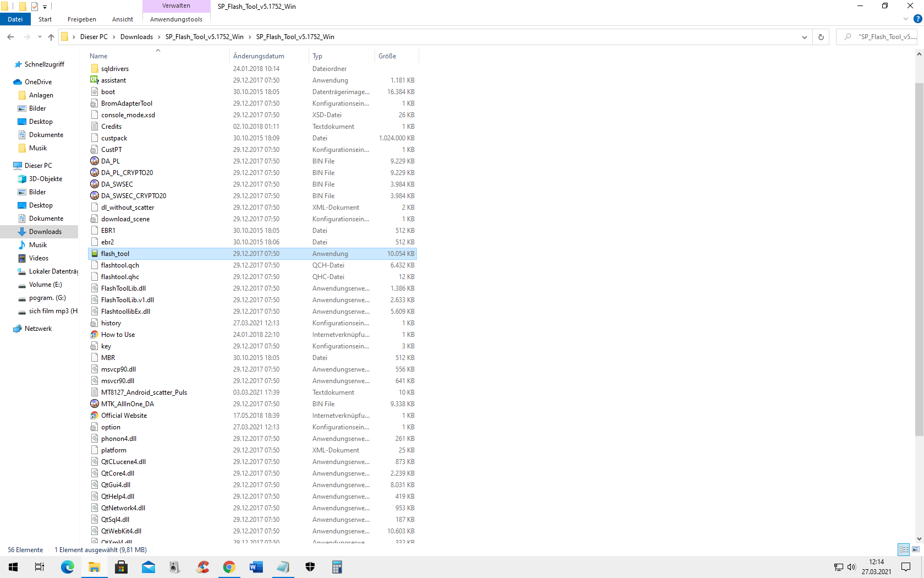Go up one folder level arrow
924x578 pixels.
point(51,37)
